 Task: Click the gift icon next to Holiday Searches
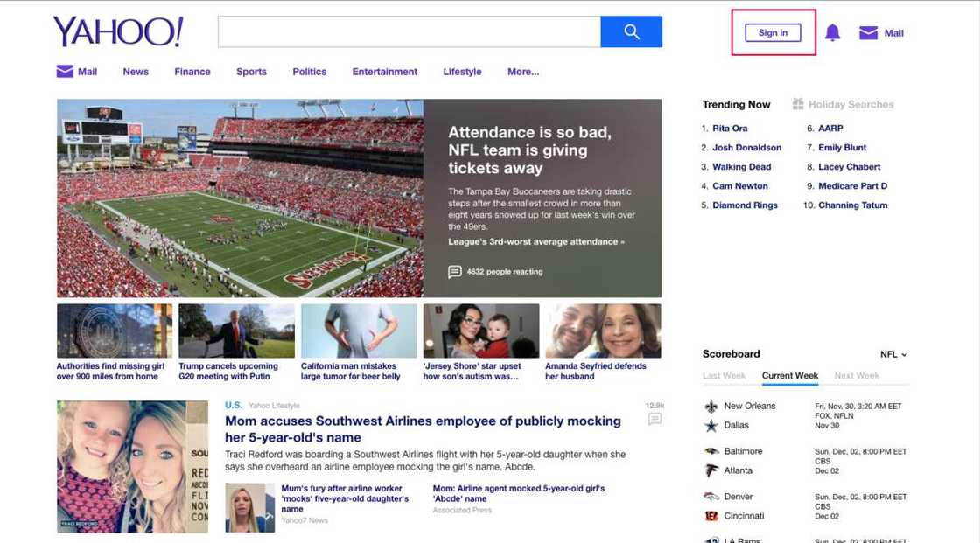[x=797, y=103]
